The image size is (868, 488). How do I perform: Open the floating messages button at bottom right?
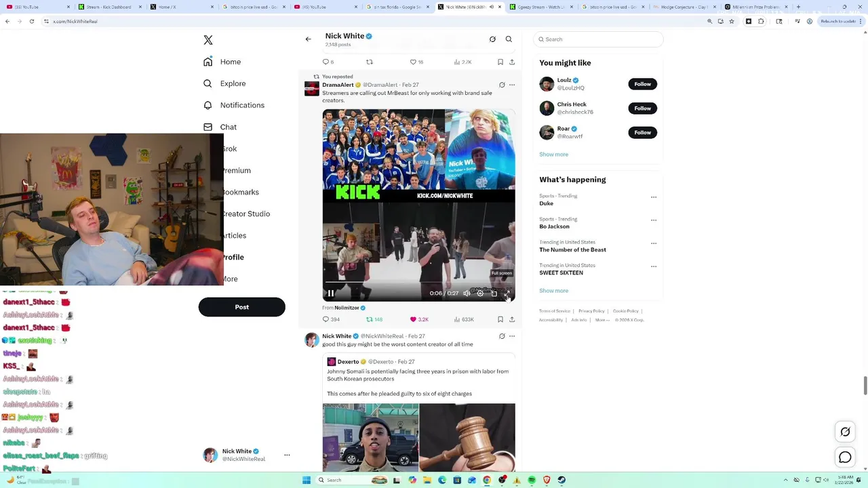pos(845,457)
